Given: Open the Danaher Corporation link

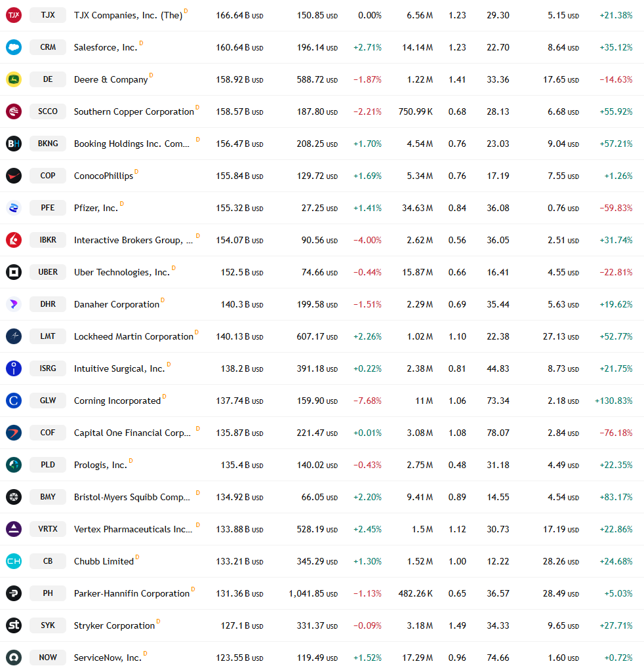Looking at the screenshot, I should [117, 304].
